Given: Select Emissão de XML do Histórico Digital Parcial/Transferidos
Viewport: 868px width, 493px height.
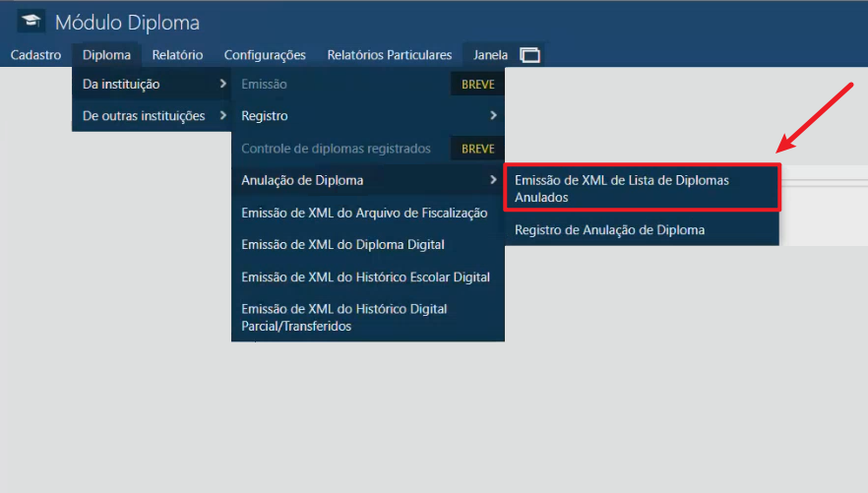Looking at the screenshot, I should tap(343, 317).
